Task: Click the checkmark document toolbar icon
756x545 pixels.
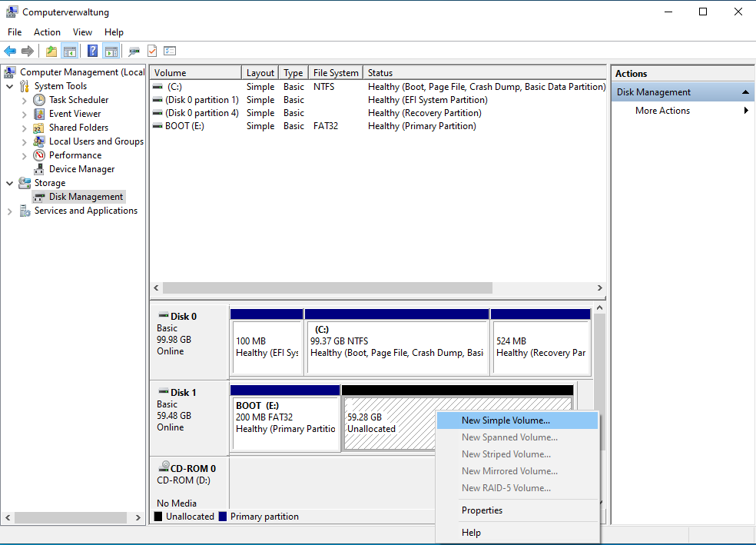Action: tap(152, 52)
